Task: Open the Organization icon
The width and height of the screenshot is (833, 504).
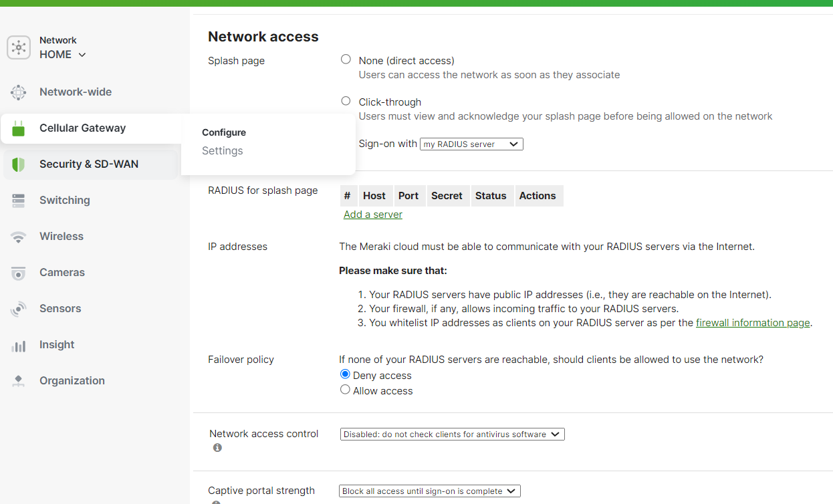Action: [18, 380]
